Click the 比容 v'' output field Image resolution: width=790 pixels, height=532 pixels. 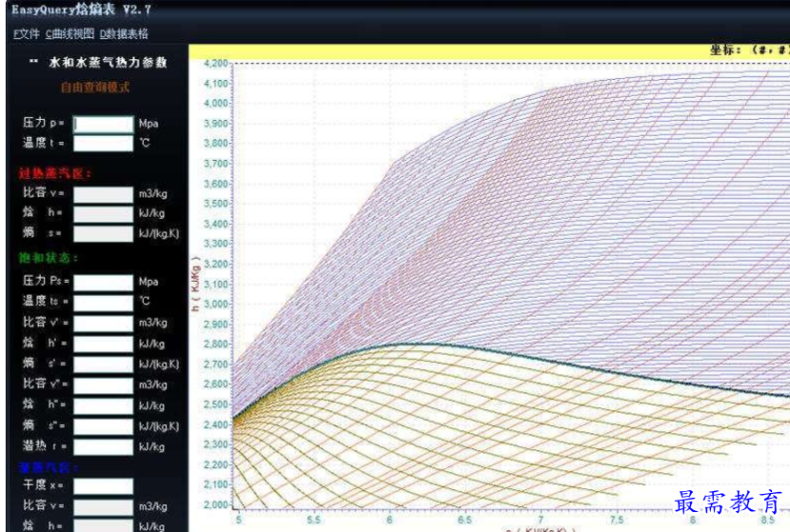[x=104, y=385]
